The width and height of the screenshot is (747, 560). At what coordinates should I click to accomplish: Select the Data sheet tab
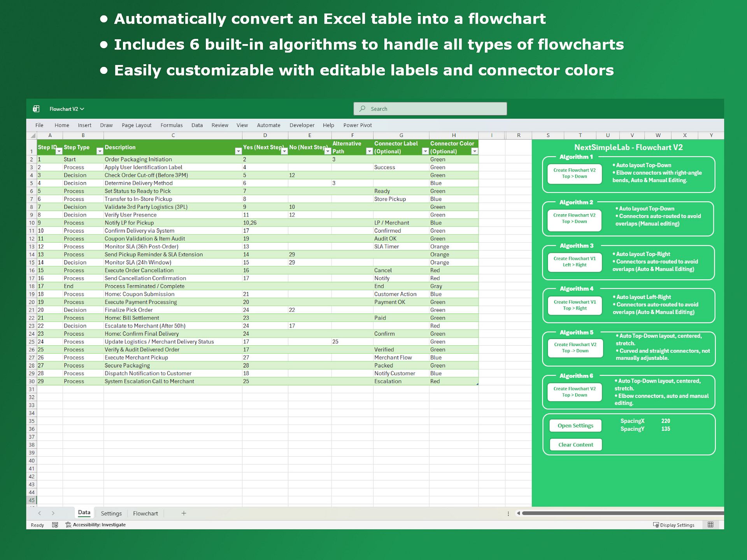(84, 513)
